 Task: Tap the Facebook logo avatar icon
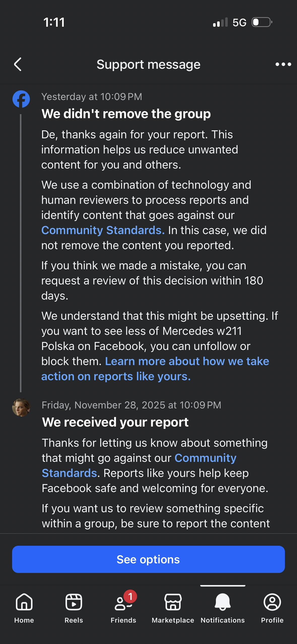[21, 99]
